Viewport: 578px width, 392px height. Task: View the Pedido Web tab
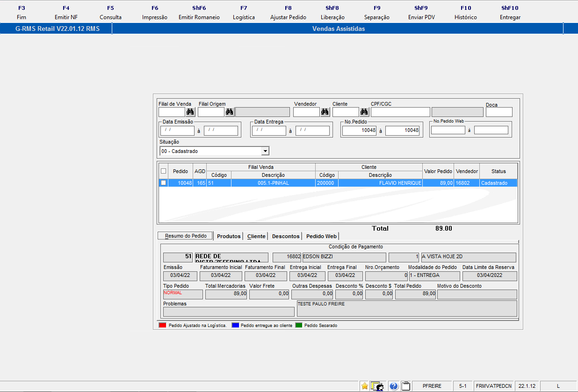(321, 236)
